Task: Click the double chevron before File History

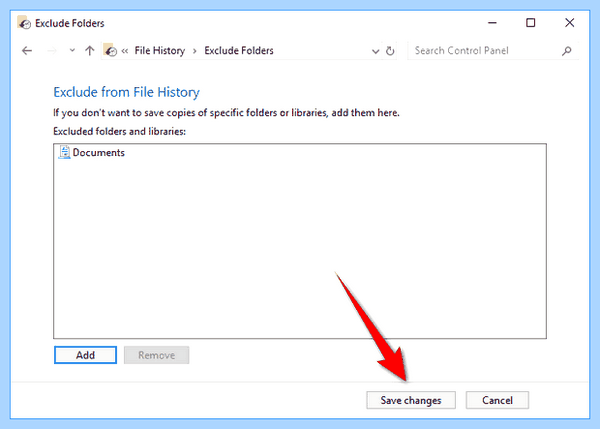Action: point(125,51)
